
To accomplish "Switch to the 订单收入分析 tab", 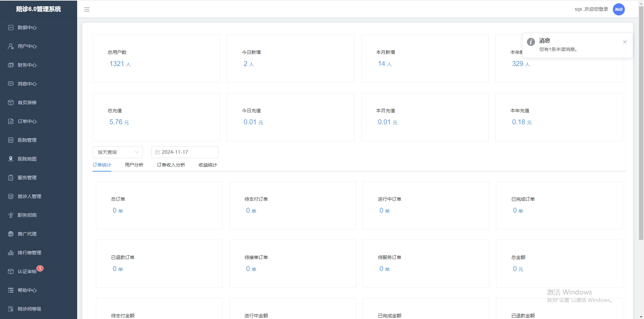I will click(x=171, y=165).
